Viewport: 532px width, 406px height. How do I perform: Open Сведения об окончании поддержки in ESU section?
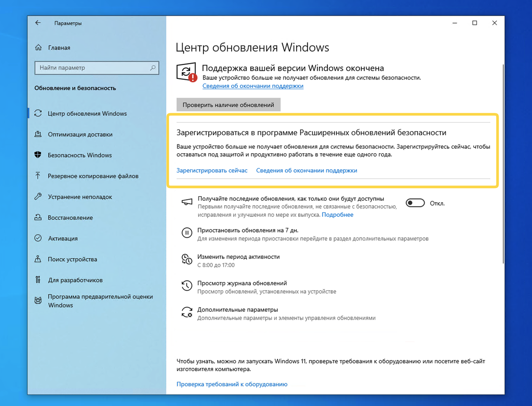point(307,170)
